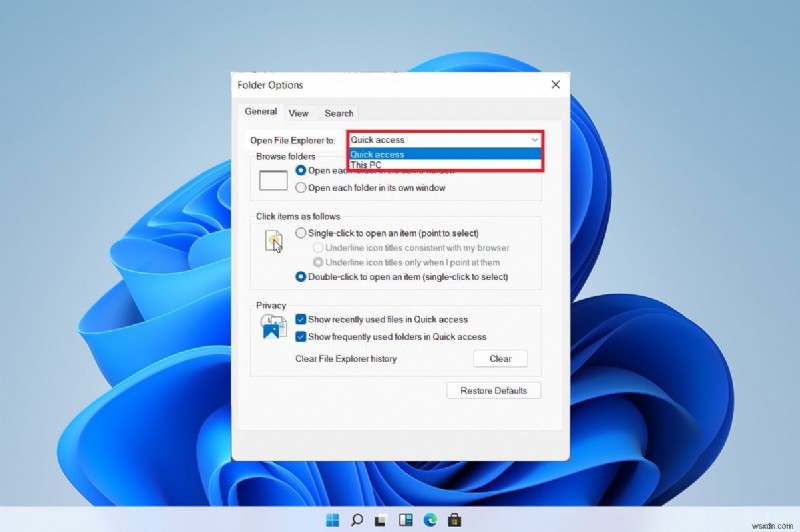Launch Microsoft Edge from taskbar
Viewport: 800px width, 532px height.
430,520
